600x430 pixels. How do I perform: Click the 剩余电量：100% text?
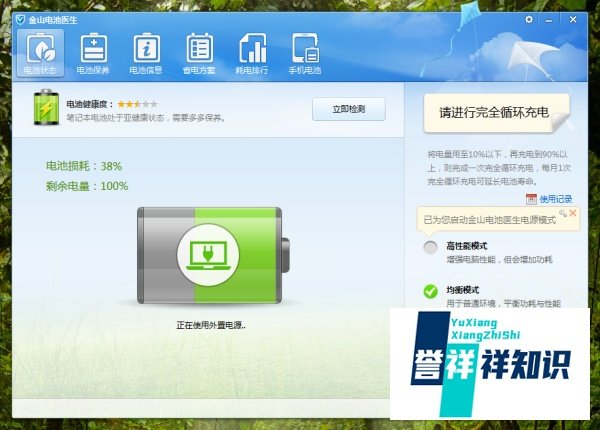pos(87,186)
